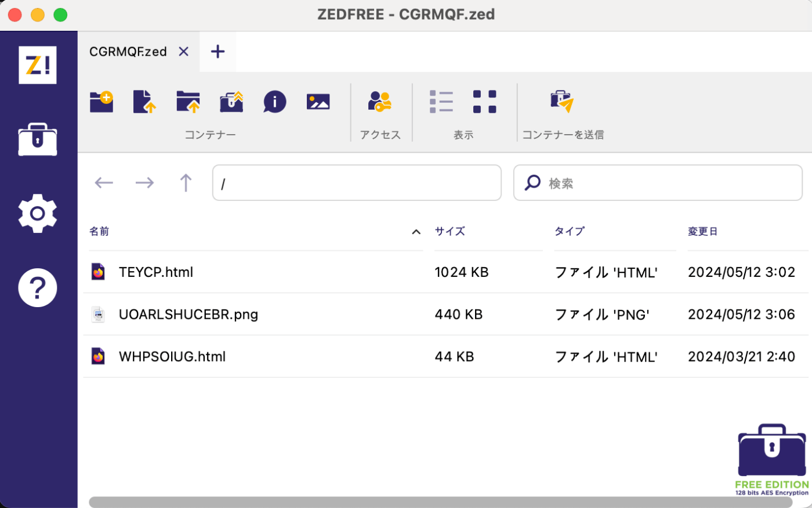Screen dimensions: 812x508
Task: Click the send container icon
Action: (x=562, y=102)
